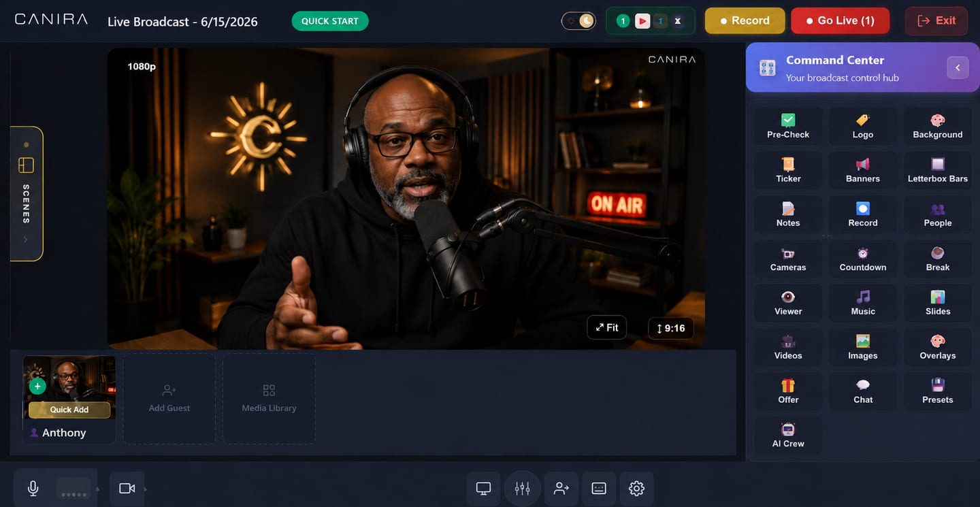Click the 1080p resolution label
The width and height of the screenshot is (980, 507).
pos(142,67)
